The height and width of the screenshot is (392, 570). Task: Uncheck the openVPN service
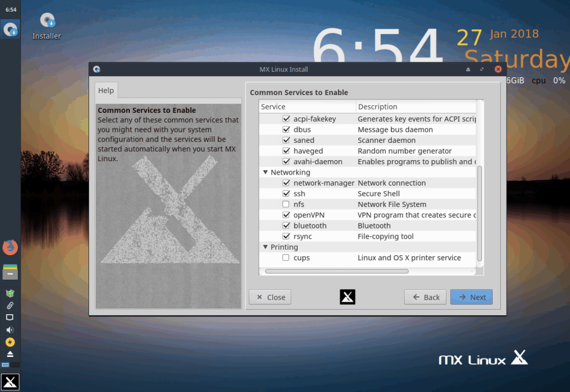(286, 215)
